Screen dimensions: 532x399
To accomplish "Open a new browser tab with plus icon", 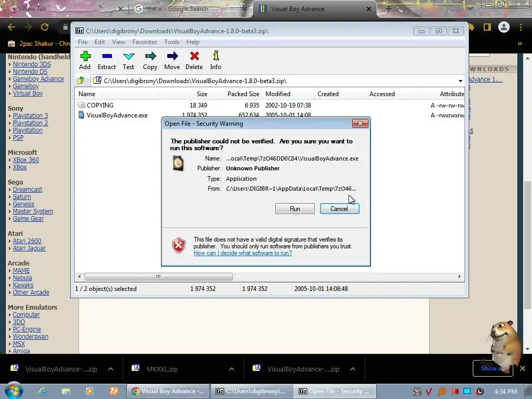I will (389, 9).
